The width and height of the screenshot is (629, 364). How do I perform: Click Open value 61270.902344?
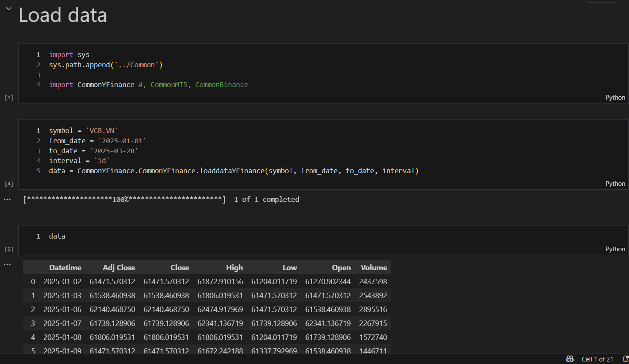tap(328, 282)
